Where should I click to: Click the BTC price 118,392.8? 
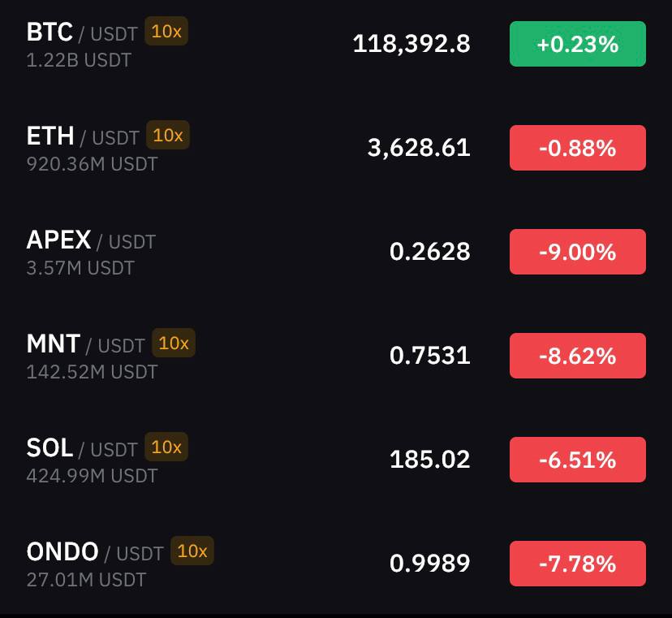(411, 44)
